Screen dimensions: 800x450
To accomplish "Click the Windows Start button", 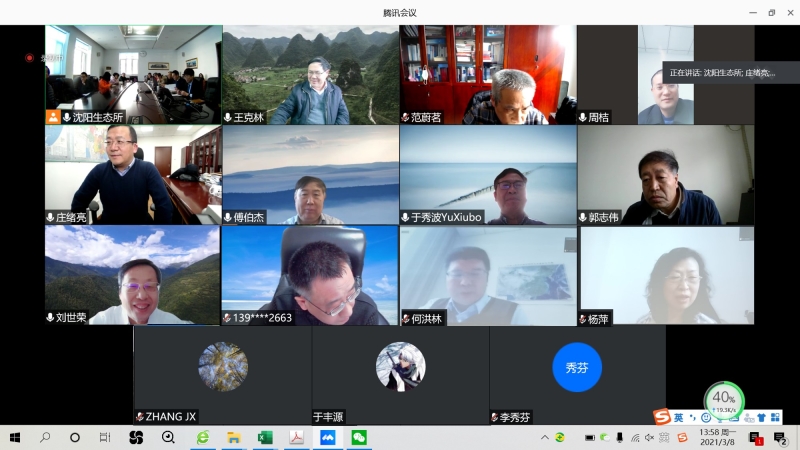I will coord(15,438).
